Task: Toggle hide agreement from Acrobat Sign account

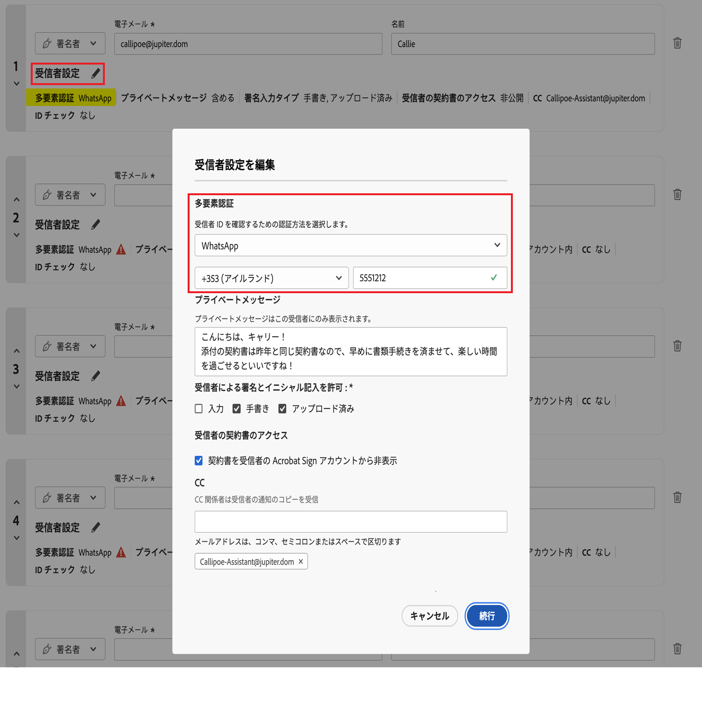Action: (199, 461)
